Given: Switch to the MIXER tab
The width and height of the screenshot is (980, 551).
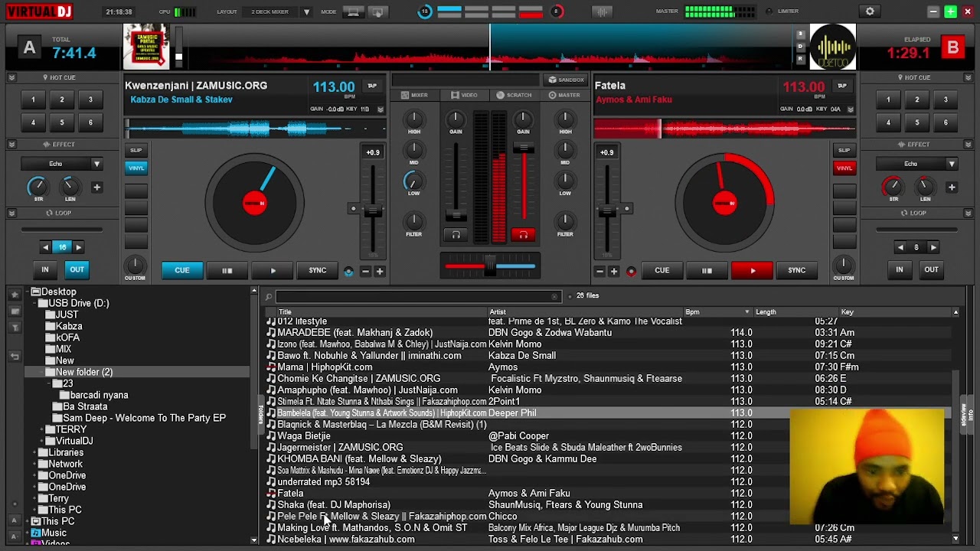Looking at the screenshot, I should tap(414, 95).
